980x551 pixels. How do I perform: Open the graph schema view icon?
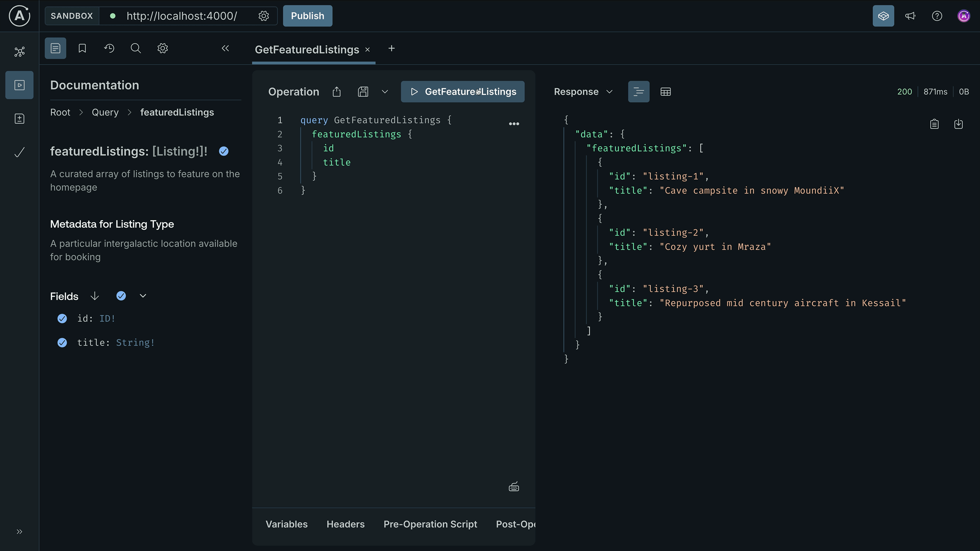point(19,52)
